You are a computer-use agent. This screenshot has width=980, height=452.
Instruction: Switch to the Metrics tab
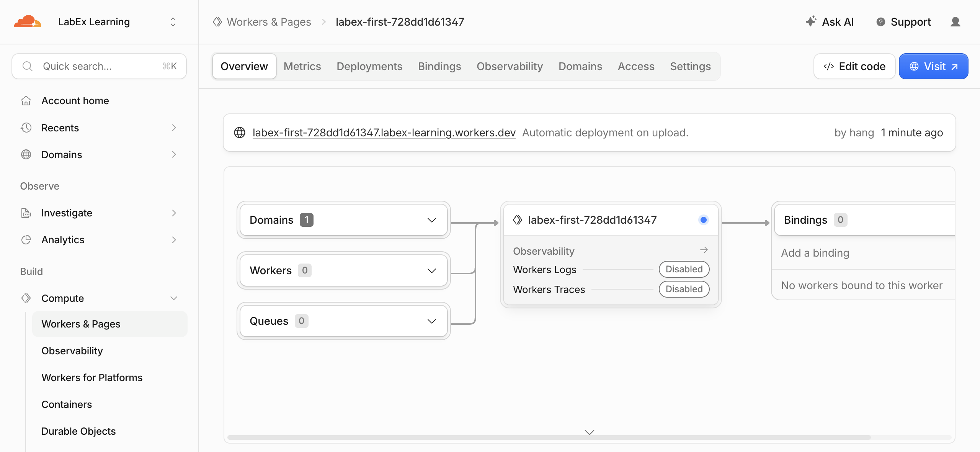(302, 66)
